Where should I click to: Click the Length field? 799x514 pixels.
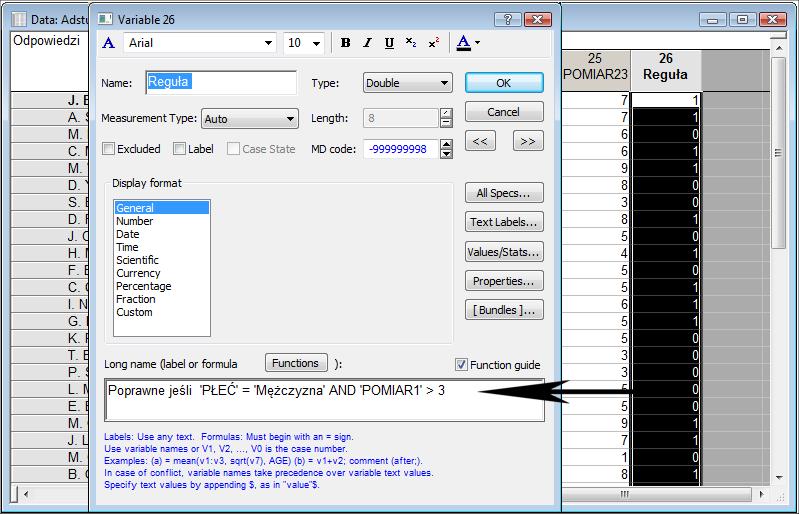pyautogui.click(x=401, y=118)
